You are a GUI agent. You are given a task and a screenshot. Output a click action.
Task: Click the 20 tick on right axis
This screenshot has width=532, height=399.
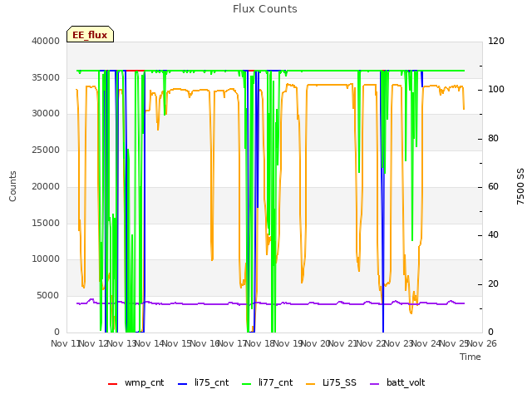pos(493,283)
